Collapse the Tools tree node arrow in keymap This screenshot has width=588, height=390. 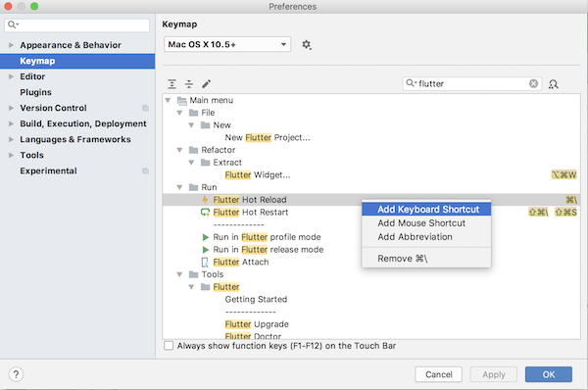point(179,274)
